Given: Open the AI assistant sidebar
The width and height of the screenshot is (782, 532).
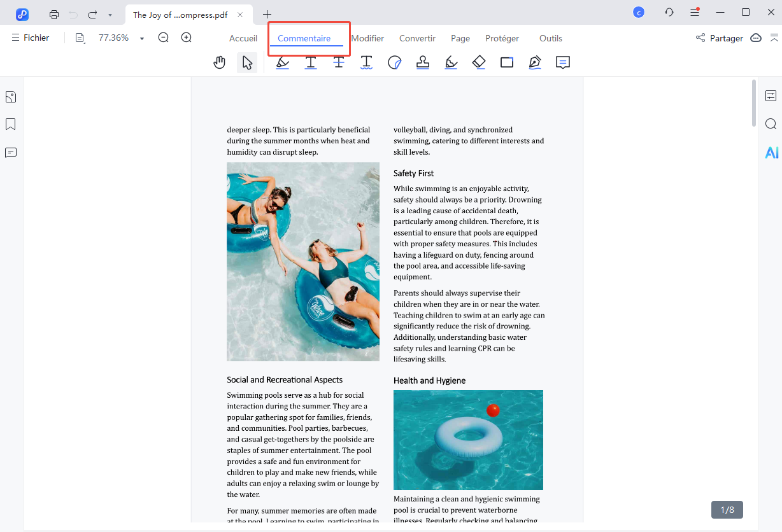Looking at the screenshot, I should [x=771, y=153].
